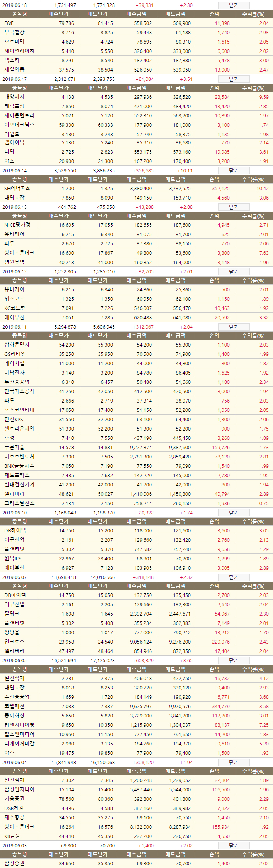Click the 닫기 button for 2019.06.17

(234, 79)
